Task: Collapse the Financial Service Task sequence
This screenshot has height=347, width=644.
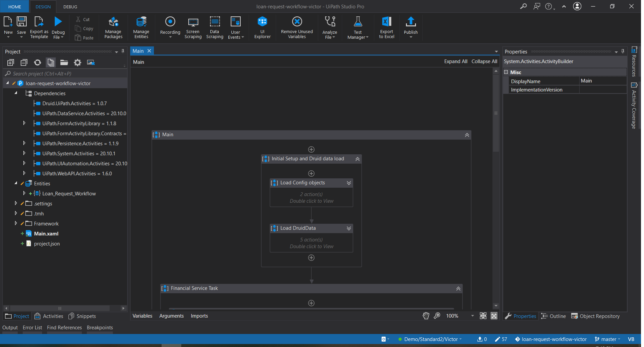Action: coord(458,289)
